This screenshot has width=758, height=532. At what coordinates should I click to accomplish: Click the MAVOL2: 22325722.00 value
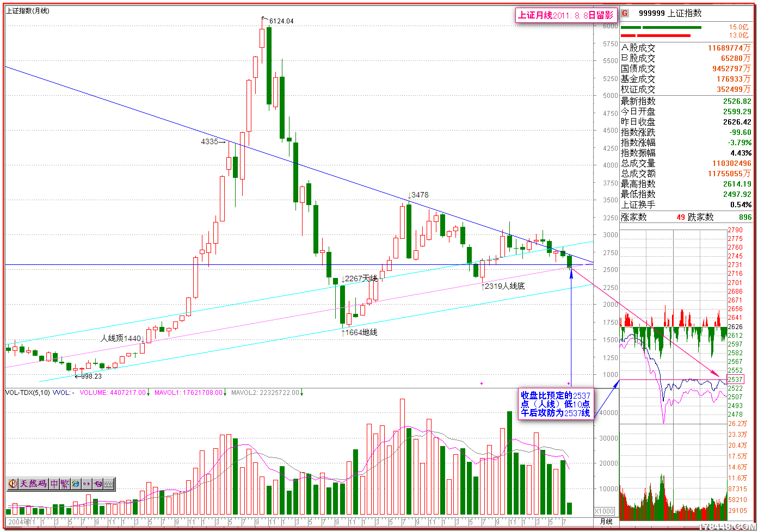pos(265,392)
